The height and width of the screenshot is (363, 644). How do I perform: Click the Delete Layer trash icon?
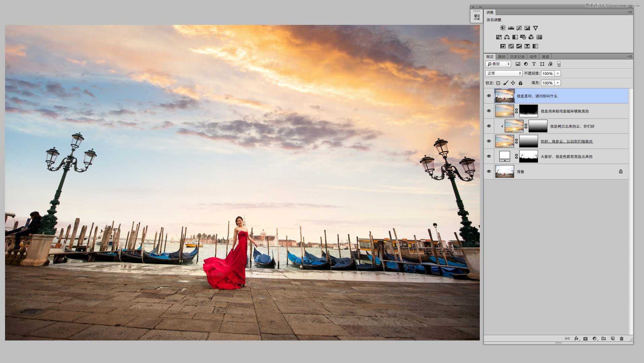[622, 338]
